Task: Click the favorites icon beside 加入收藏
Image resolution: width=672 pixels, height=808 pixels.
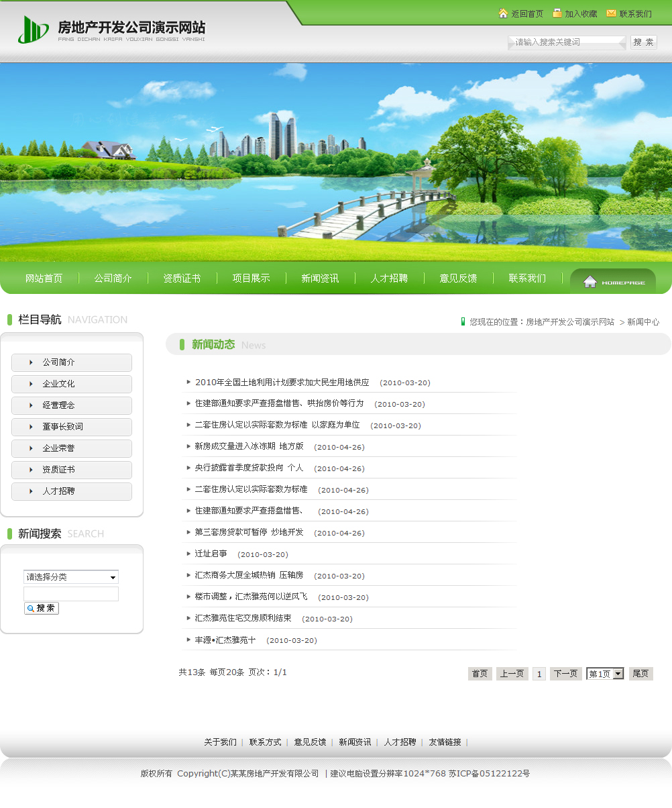Action: (x=557, y=13)
